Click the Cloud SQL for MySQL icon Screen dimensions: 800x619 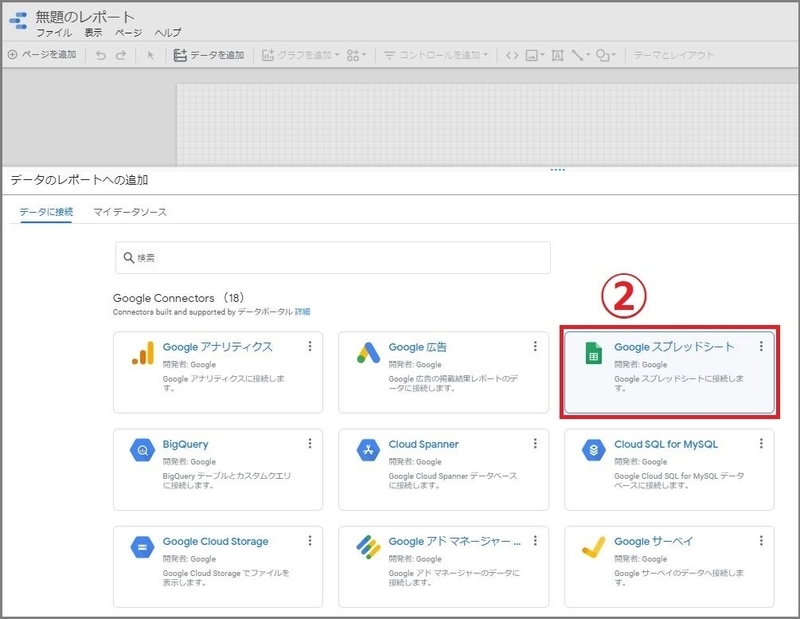click(x=594, y=451)
